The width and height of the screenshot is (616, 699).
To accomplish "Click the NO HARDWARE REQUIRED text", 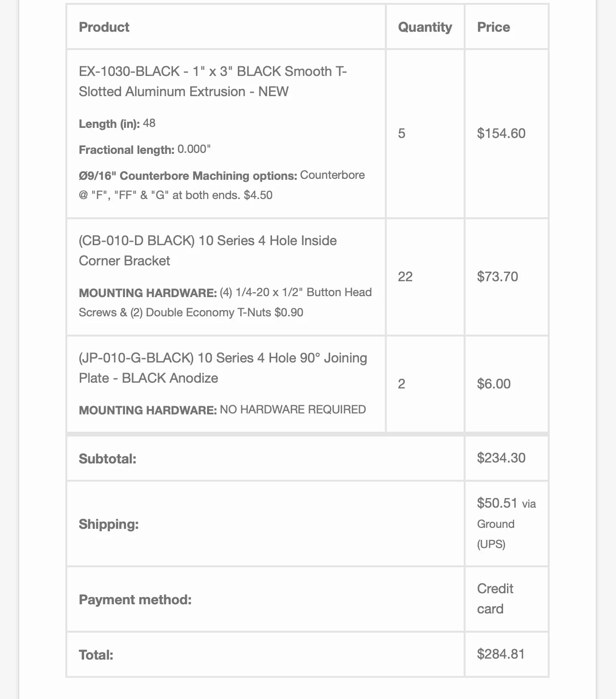I will [293, 410].
